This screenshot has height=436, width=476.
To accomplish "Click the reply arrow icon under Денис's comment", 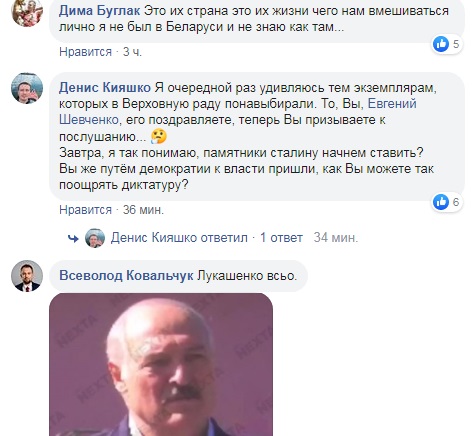I will coord(73,238).
